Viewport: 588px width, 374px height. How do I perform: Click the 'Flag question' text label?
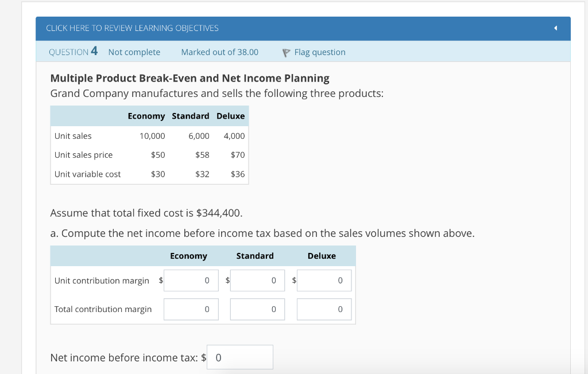coord(320,52)
